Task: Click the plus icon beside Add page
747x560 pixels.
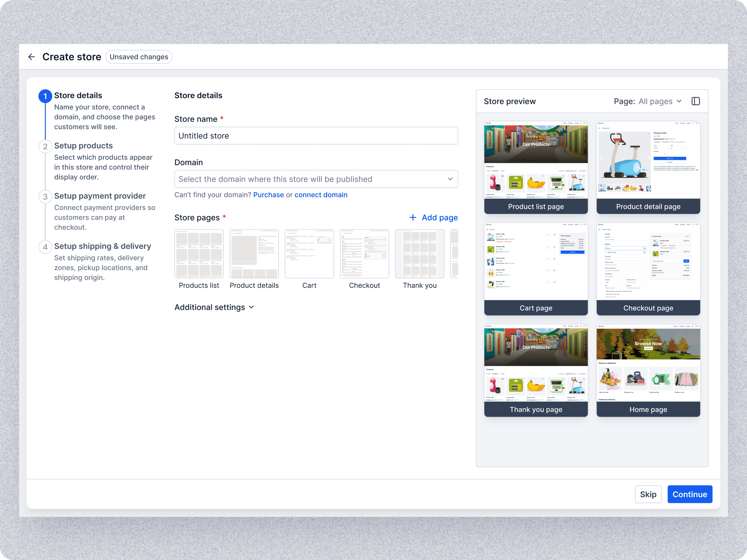Action: click(x=413, y=217)
